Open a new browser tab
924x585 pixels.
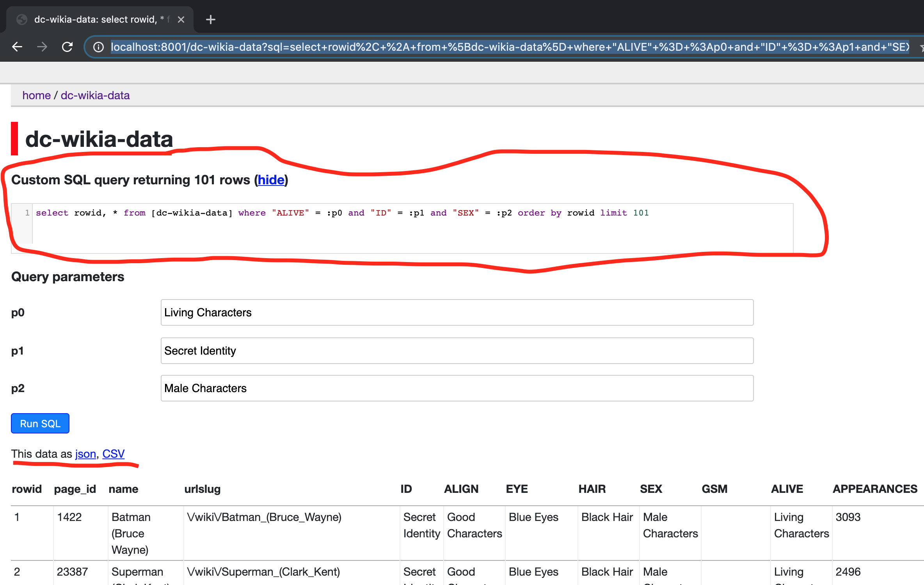[211, 20]
